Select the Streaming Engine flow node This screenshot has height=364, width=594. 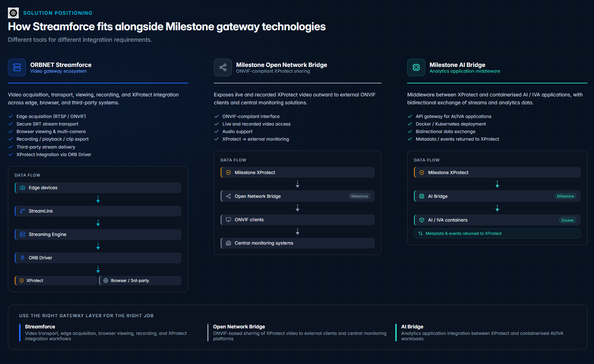point(98,235)
